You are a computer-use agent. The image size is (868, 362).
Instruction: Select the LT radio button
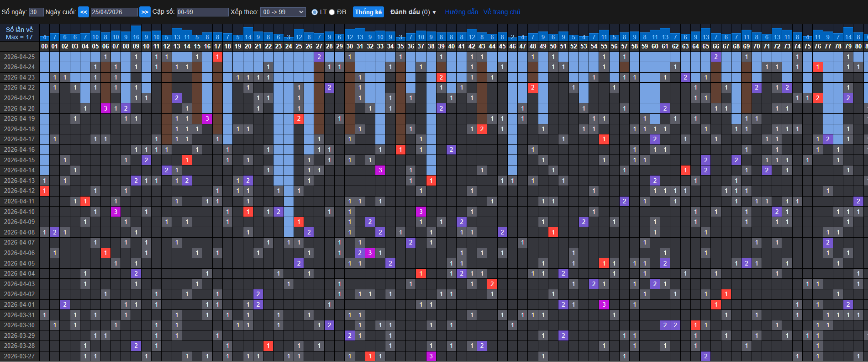click(x=315, y=12)
